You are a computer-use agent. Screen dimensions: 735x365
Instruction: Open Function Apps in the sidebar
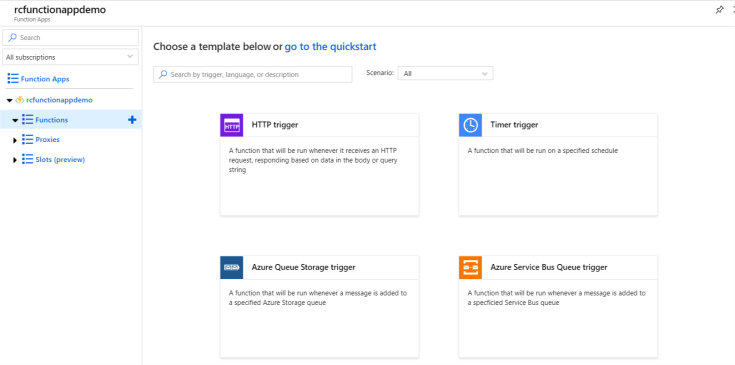pos(45,79)
